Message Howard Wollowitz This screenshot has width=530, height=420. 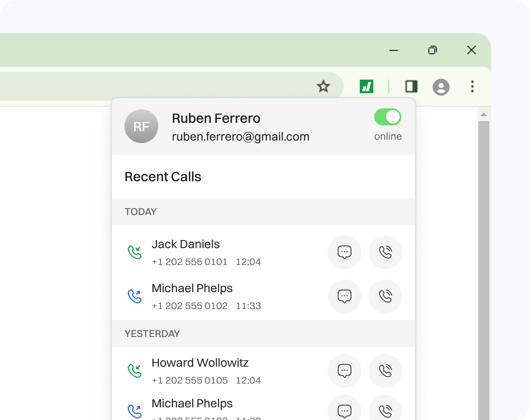coord(344,371)
